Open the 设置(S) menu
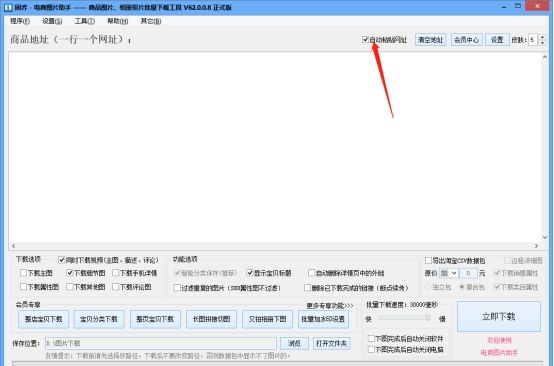Screen dimensions: 554x366 coord(52,21)
